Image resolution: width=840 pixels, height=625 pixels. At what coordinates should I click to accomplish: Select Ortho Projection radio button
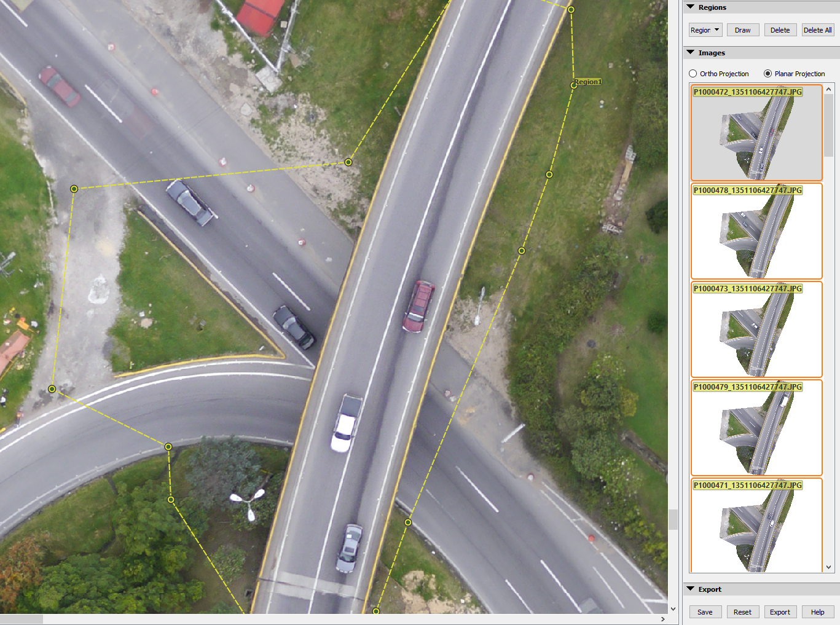[x=693, y=74]
